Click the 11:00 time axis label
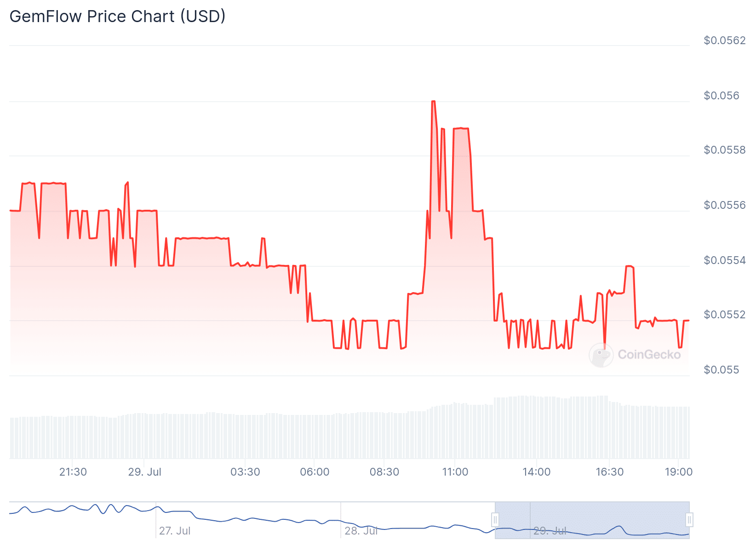 (x=455, y=472)
